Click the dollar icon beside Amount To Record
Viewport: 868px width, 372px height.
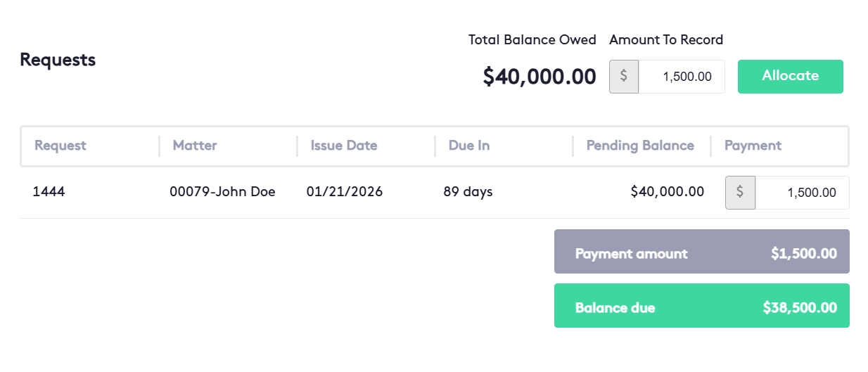624,77
